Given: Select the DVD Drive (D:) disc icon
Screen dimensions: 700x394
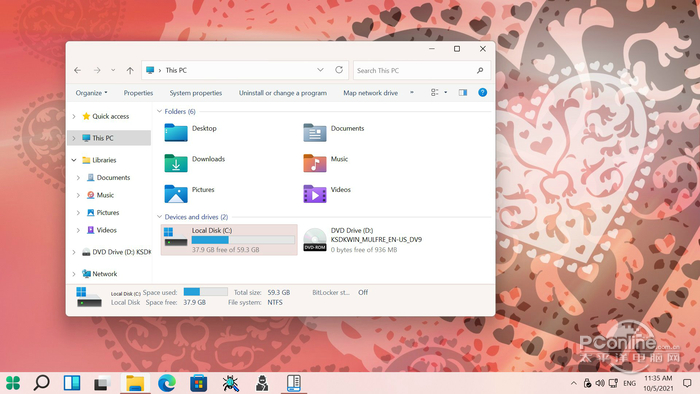Looking at the screenshot, I should click(315, 240).
